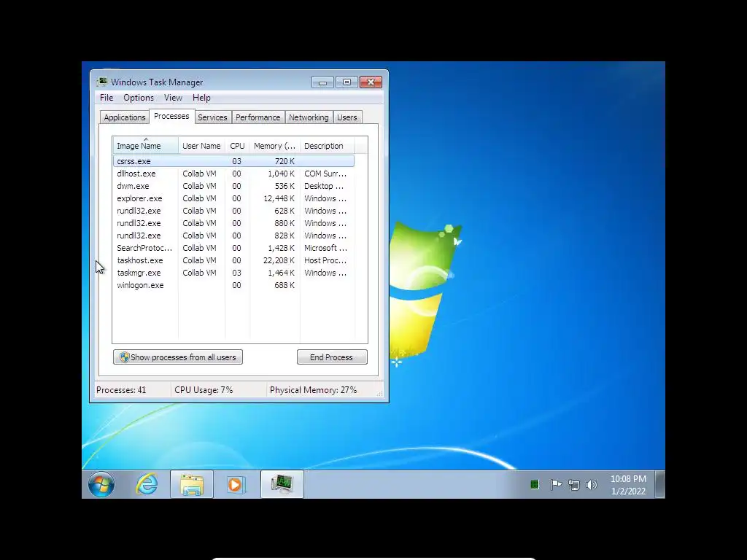This screenshot has width=747, height=560.
Task: Select the Processes tab
Action: coord(171,116)
